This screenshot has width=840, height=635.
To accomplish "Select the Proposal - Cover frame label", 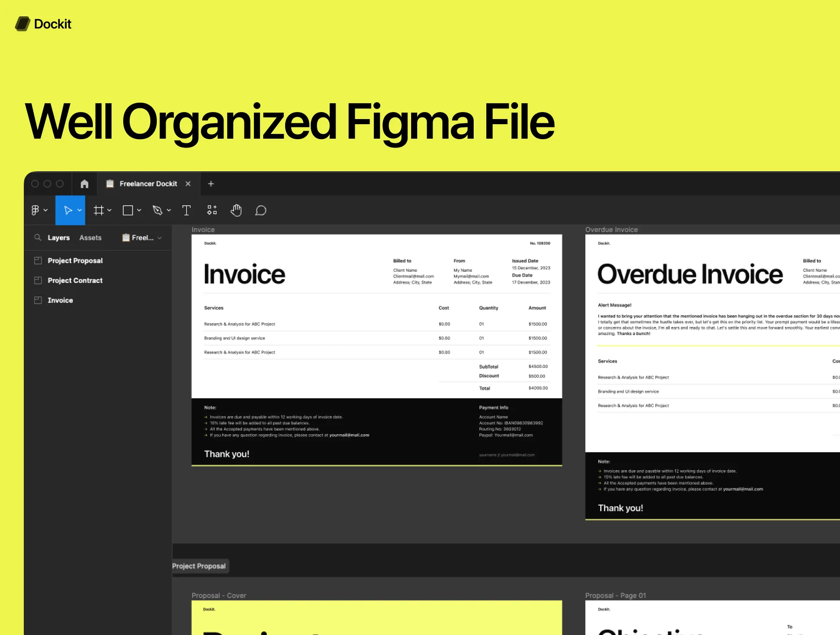I will 219,595.
